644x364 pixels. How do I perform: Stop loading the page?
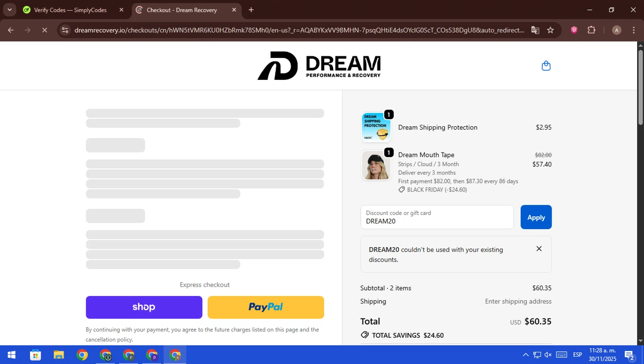tap(44, 30)
